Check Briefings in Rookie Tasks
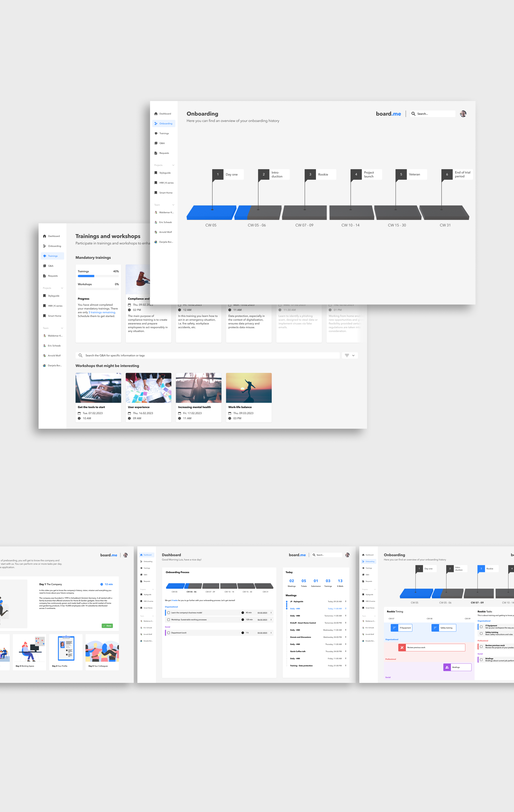The image size is (514, 812). click(481, 660)
